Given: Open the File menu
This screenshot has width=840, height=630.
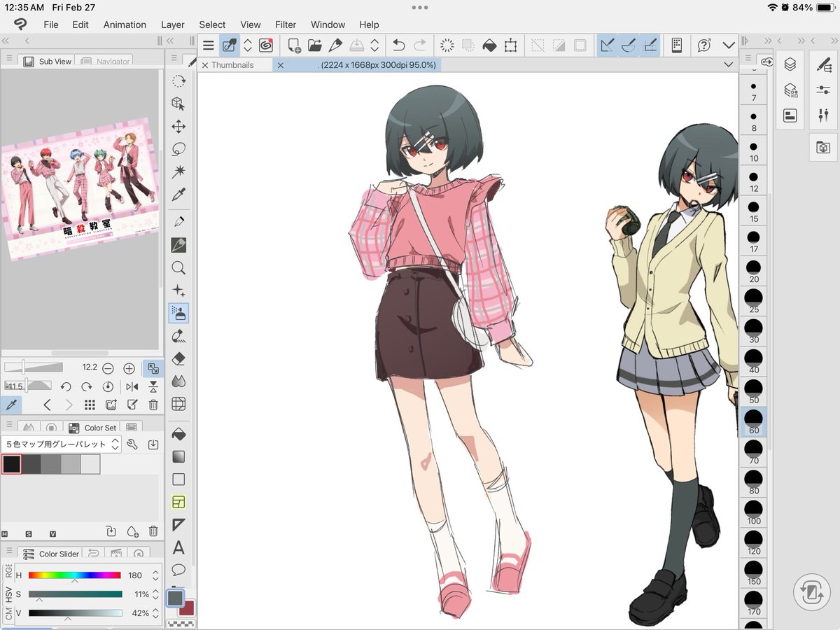Looking at the screenshot, I should pos(51,24).
